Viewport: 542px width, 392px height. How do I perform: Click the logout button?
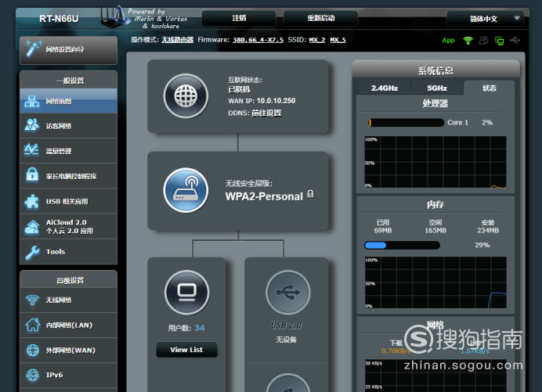point(239,18)
